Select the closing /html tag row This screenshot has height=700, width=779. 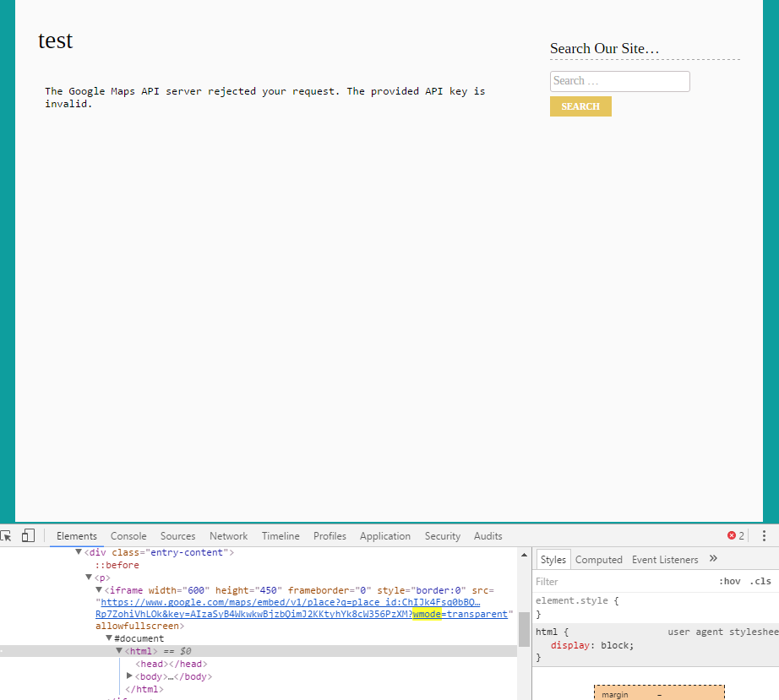[144, 689]
